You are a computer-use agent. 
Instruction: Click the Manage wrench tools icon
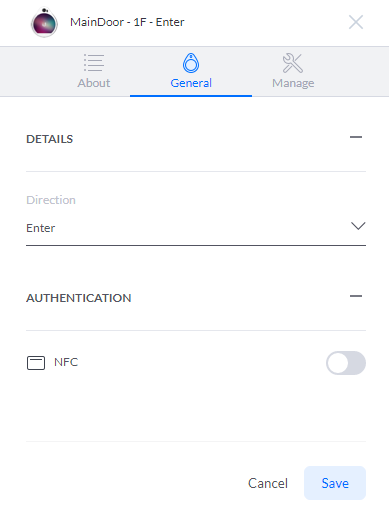click(x=293, y=63)
